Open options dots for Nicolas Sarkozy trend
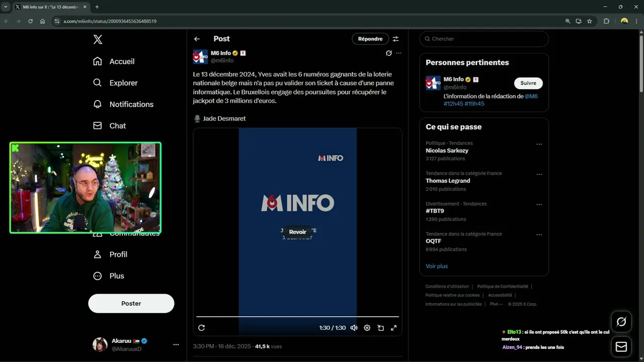The height and width of the screenshot is (362, 644). click(x=539, y=144)
